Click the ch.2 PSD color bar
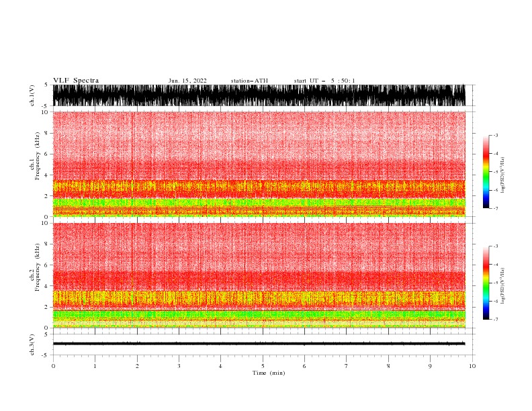The height and width of the screenshot is (411, 532). pyautogui.click(x=486, y=283)
